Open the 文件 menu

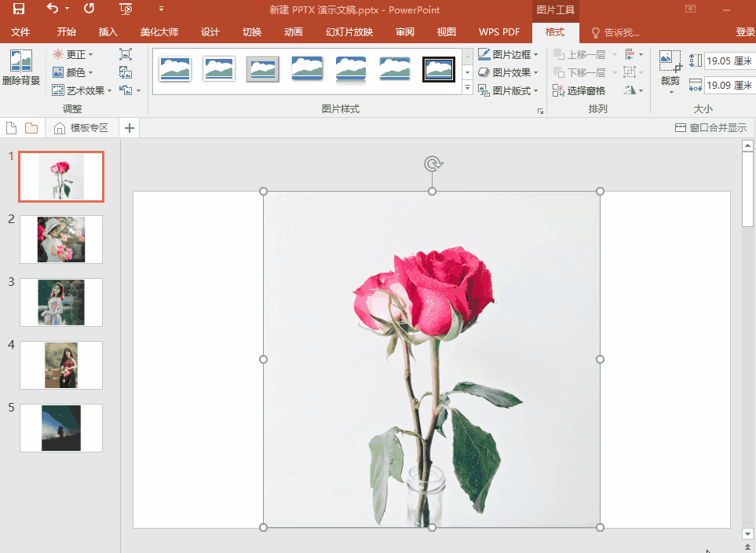coord(20,32)
